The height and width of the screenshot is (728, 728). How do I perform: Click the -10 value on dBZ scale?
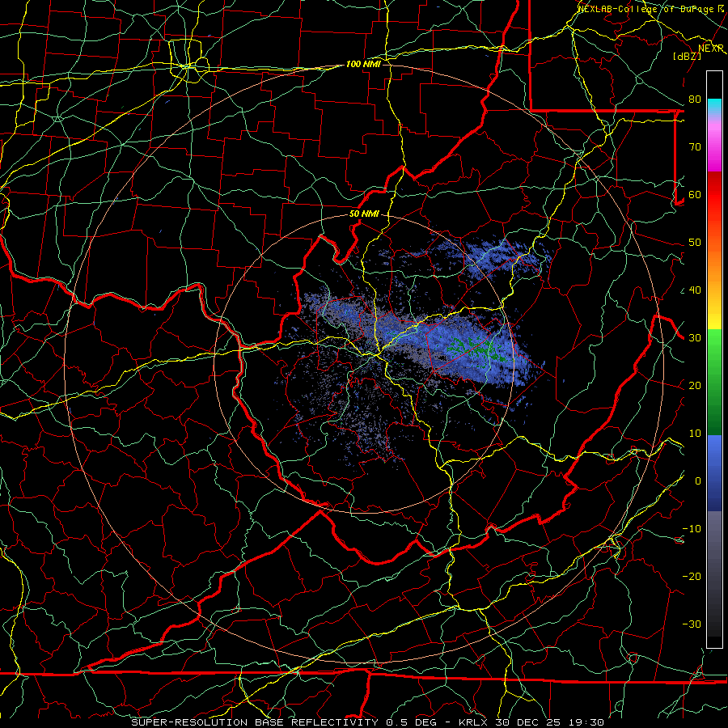(x=692, y=529)
